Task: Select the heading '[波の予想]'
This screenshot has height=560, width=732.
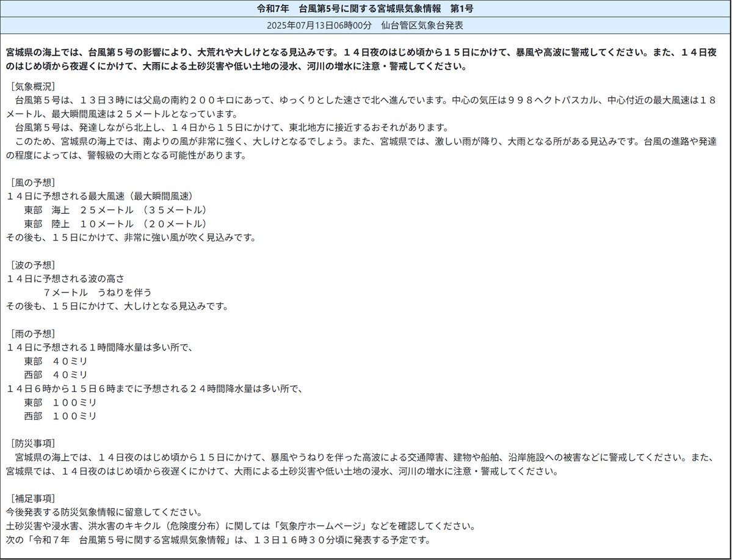Action: coord(33,265)
